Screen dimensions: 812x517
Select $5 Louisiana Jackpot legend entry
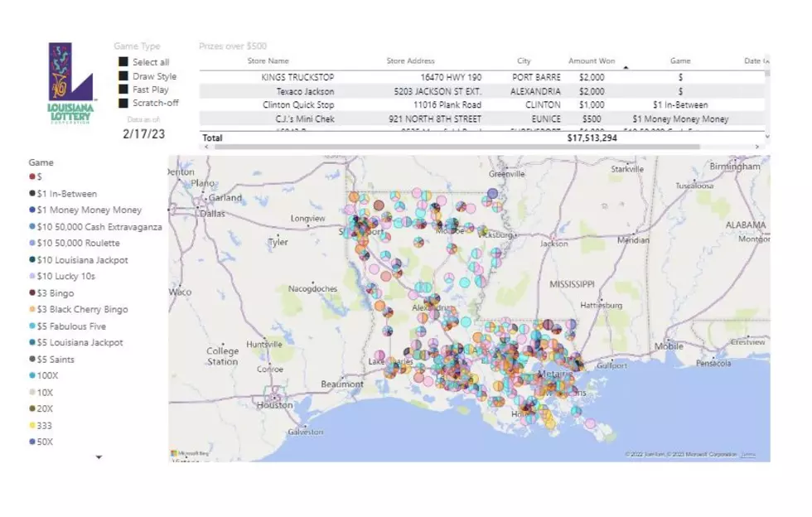pos(76,342)
